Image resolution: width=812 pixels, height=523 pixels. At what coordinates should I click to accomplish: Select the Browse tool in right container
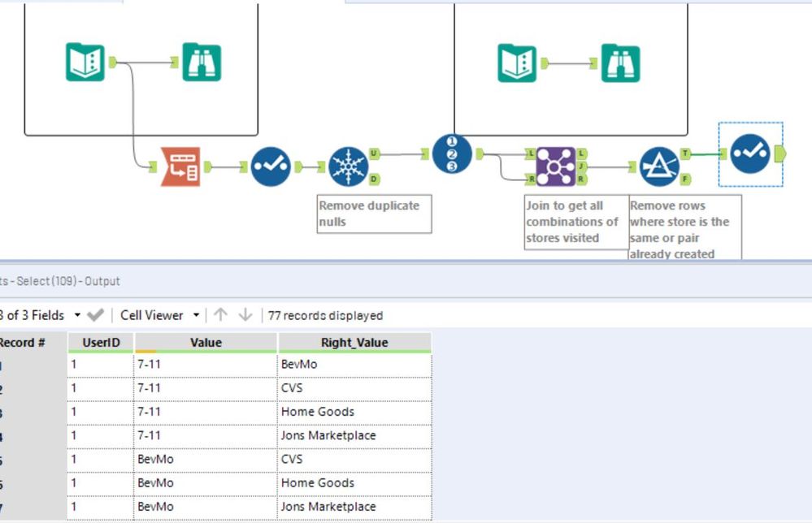620,63
